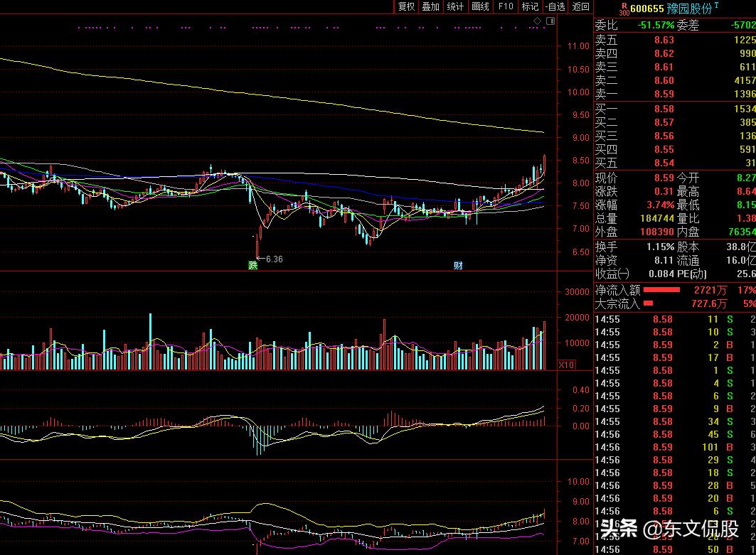Open F10 company info
Image resolution: width=756 pixels, height=555 pixels.
click(505, 6)
